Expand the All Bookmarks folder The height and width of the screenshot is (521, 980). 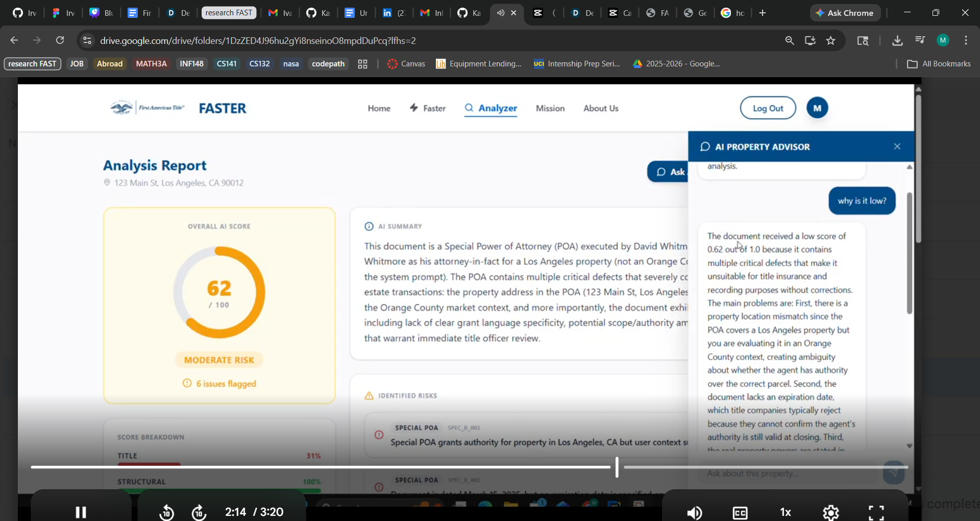click(939, 64)
